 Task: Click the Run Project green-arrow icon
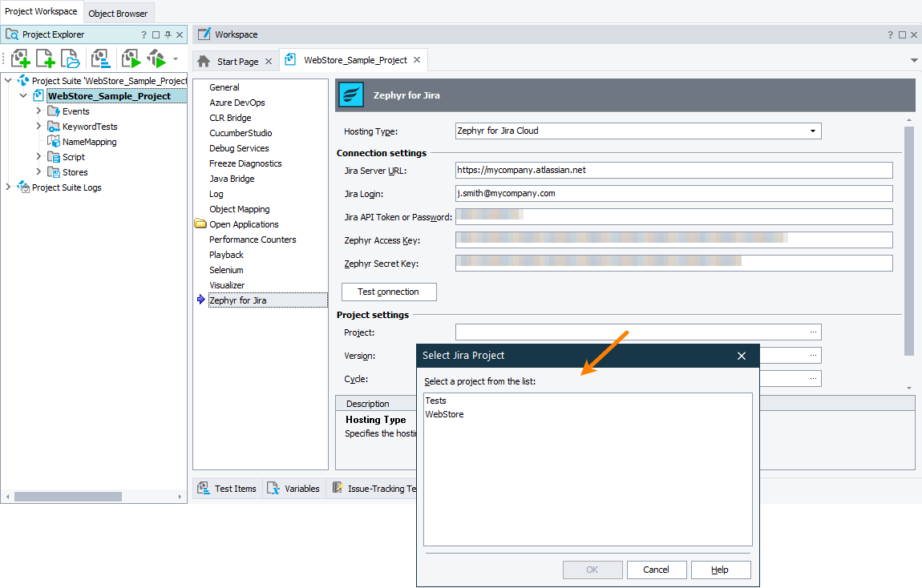coord(131,58)
